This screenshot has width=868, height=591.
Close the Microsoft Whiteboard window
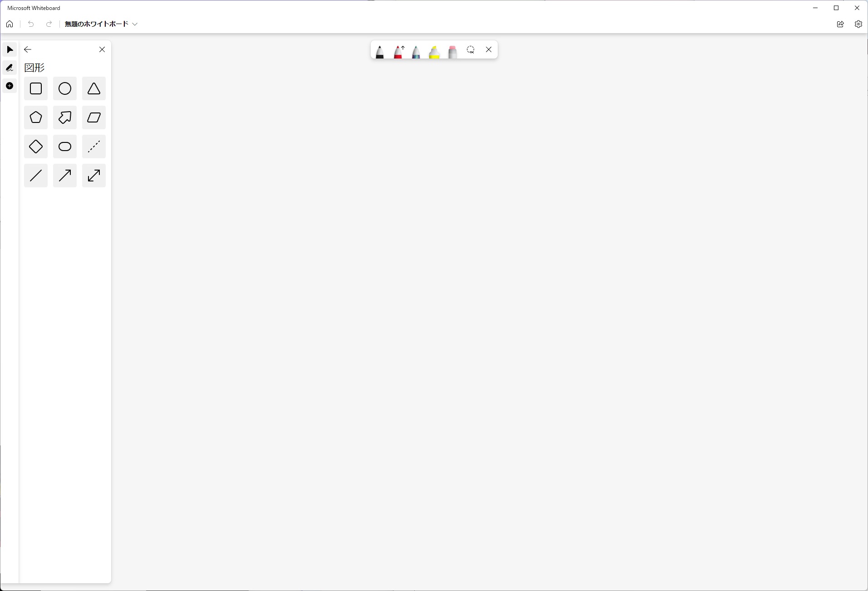[857, 8]
